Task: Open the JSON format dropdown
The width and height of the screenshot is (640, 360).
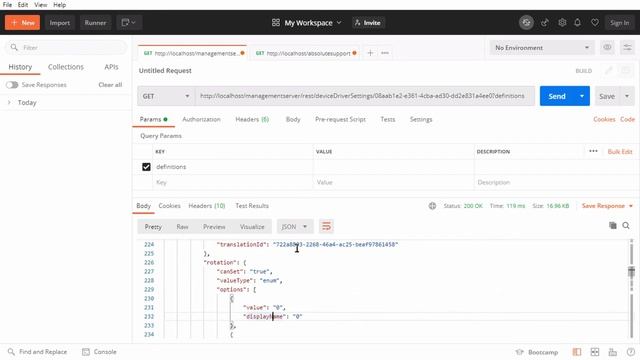Action: 294,227
